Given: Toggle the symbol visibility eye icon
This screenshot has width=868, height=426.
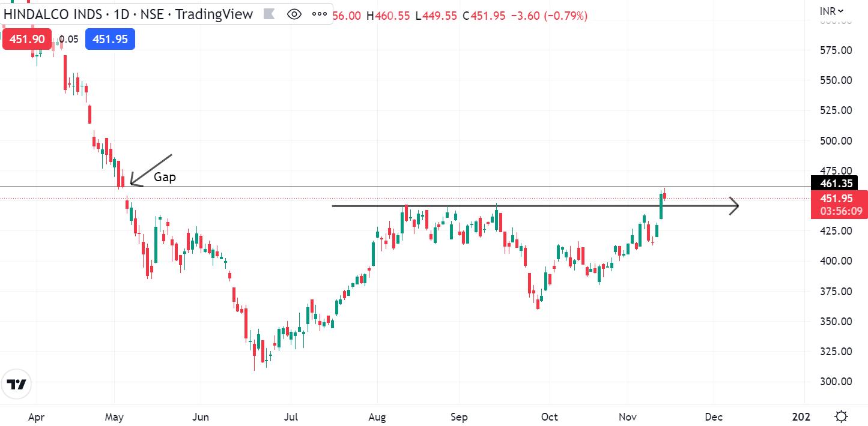Looking at the screenshot, I should (294, 14).
